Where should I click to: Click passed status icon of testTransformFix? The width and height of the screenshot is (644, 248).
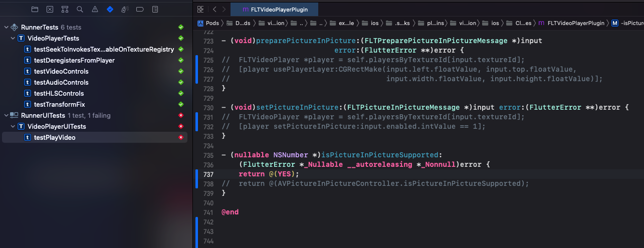(181, 104)
